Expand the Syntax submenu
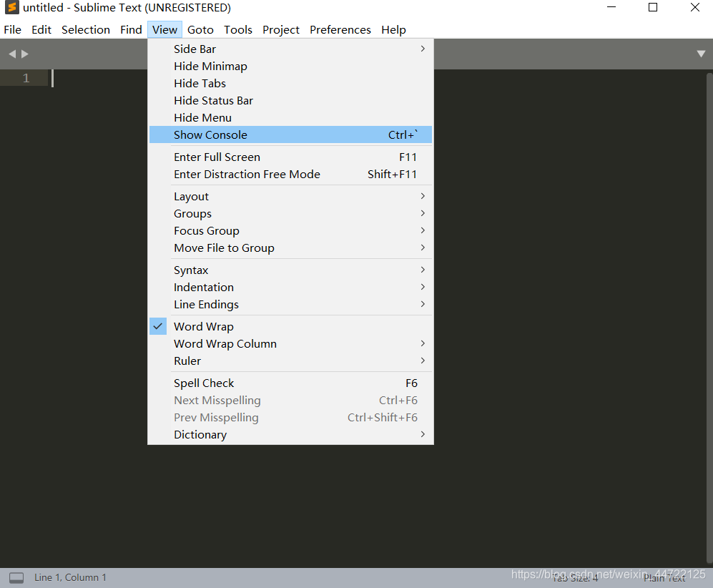Screen dimensions: 713x588 tap(290, 270)
